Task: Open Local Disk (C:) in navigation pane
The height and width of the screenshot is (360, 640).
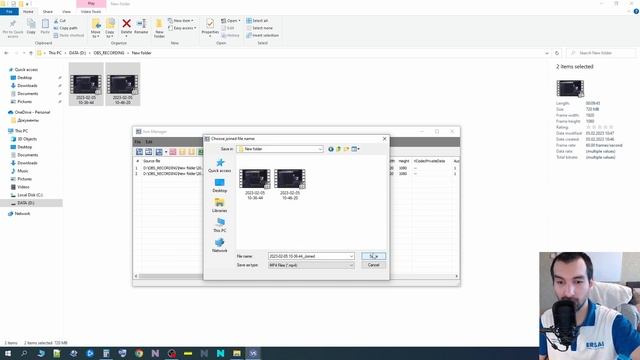Action: (29, 195)
